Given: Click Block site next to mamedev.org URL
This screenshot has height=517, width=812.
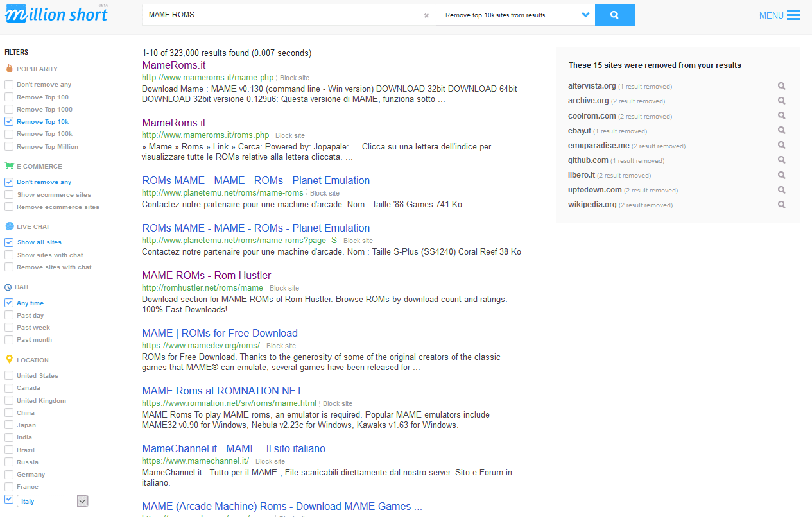Looking at the screenshot, I should (x=281, y=346).
